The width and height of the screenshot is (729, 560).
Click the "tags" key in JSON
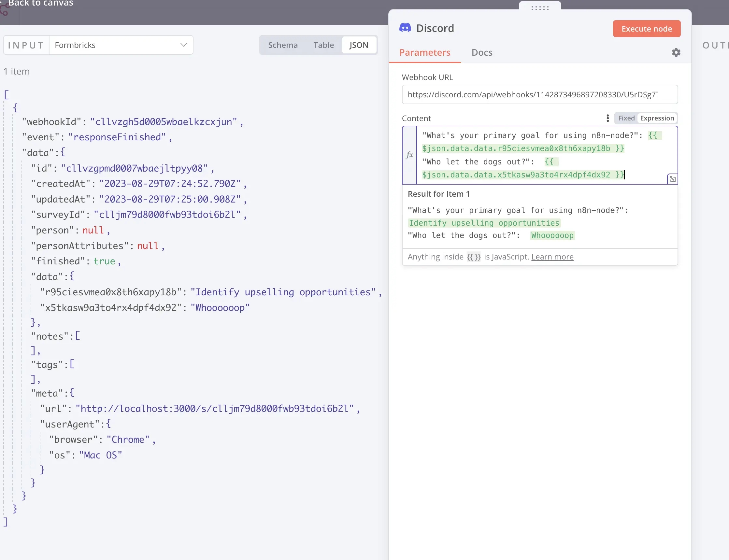pyautogui.click(x=47, y=365)
